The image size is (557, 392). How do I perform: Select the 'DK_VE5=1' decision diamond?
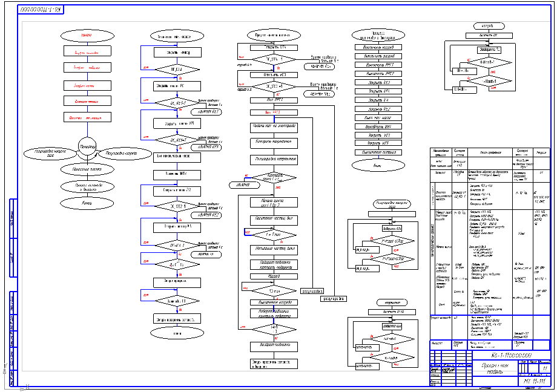pyautogui.click(x=177, y=140)
